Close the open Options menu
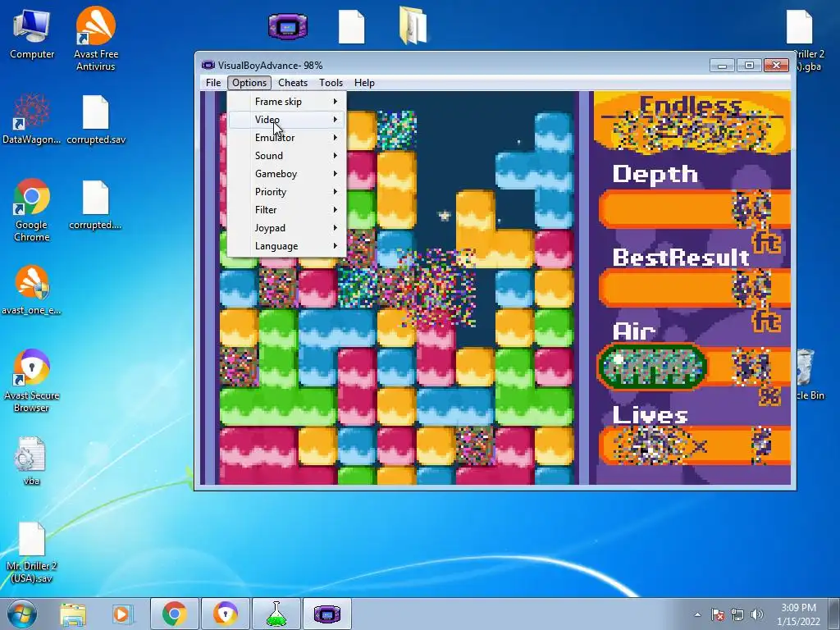Viewport: 840px width, 630px height. pos(249,83)
